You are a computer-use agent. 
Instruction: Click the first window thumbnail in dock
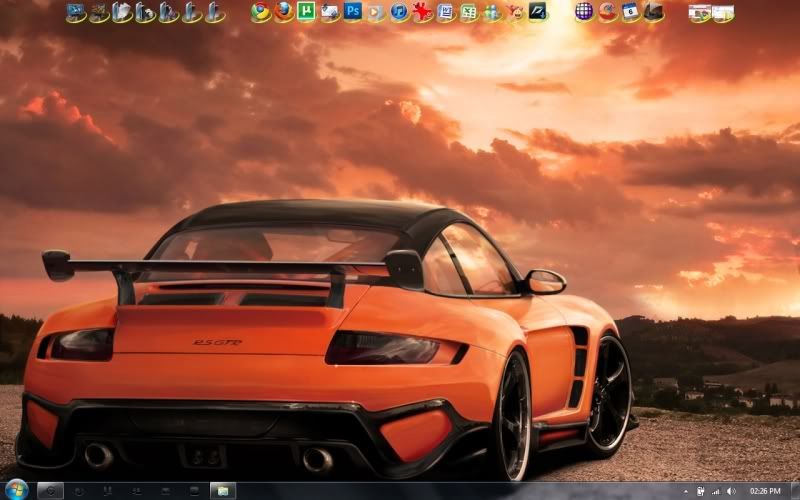(x=699, y=13)
